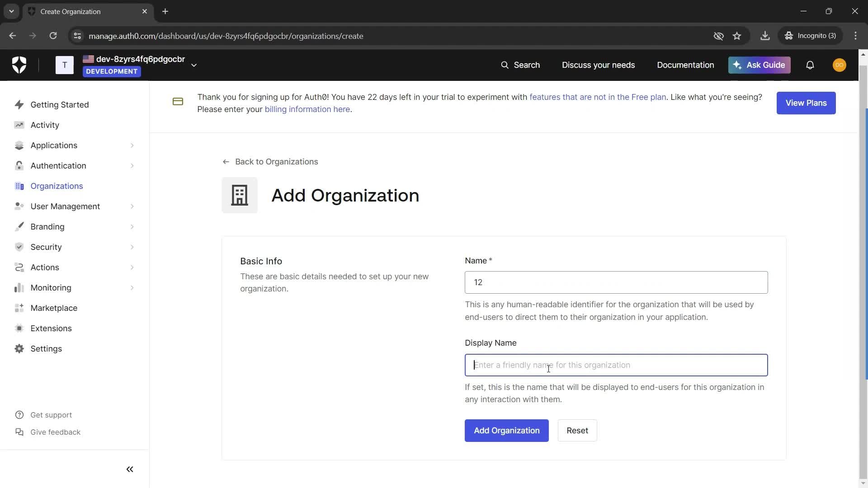
Task: Click the Auth0 shield logo
Action: point(19,65)
